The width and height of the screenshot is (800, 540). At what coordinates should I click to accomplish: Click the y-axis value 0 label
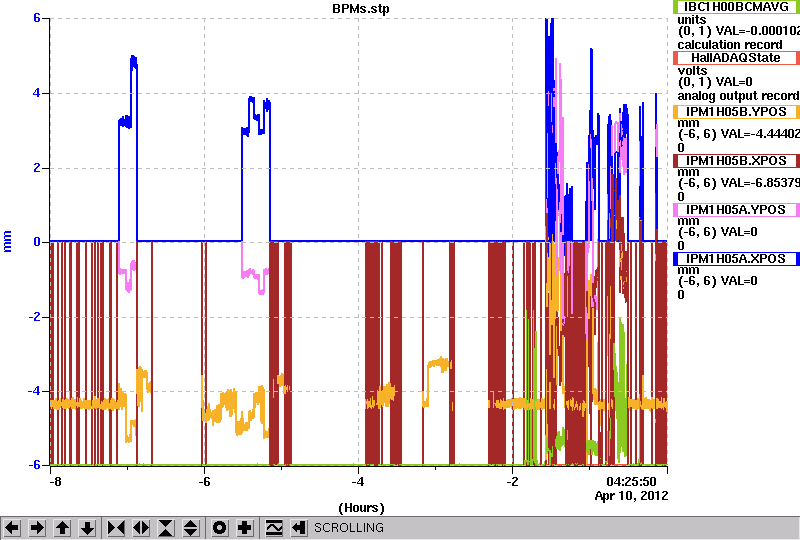click(37, 242)
